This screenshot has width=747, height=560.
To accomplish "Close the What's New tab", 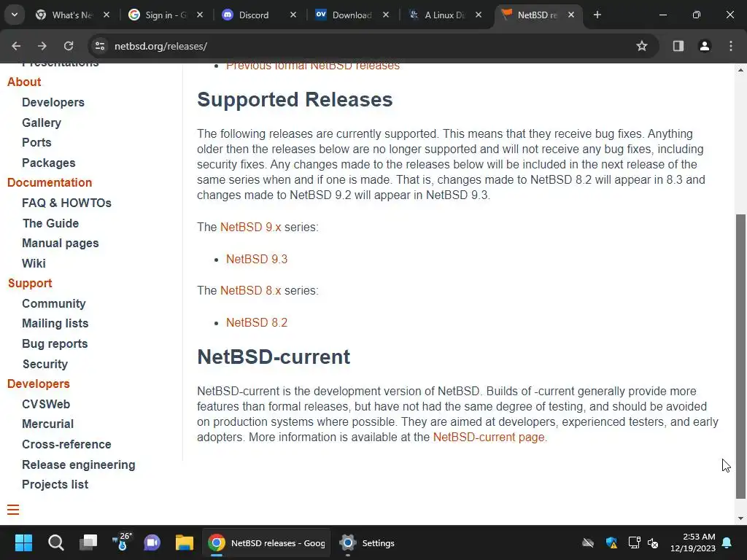I will (107, 15).
